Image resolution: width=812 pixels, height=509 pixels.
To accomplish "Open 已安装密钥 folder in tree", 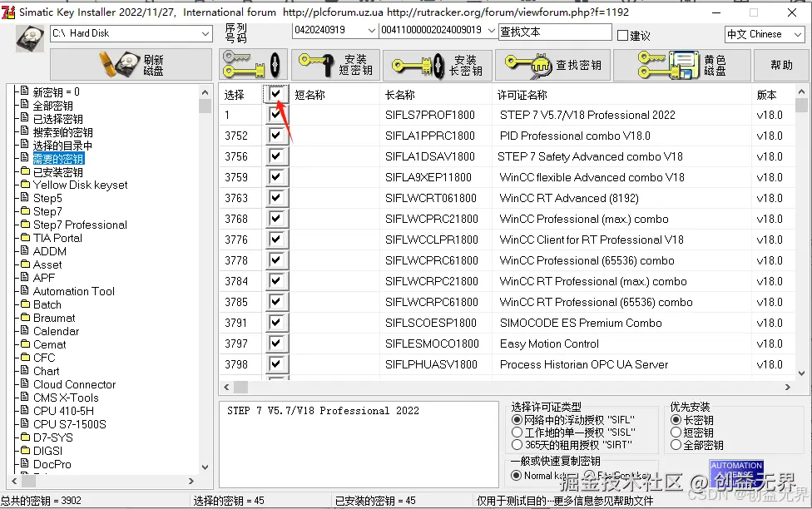I will 58,172.
